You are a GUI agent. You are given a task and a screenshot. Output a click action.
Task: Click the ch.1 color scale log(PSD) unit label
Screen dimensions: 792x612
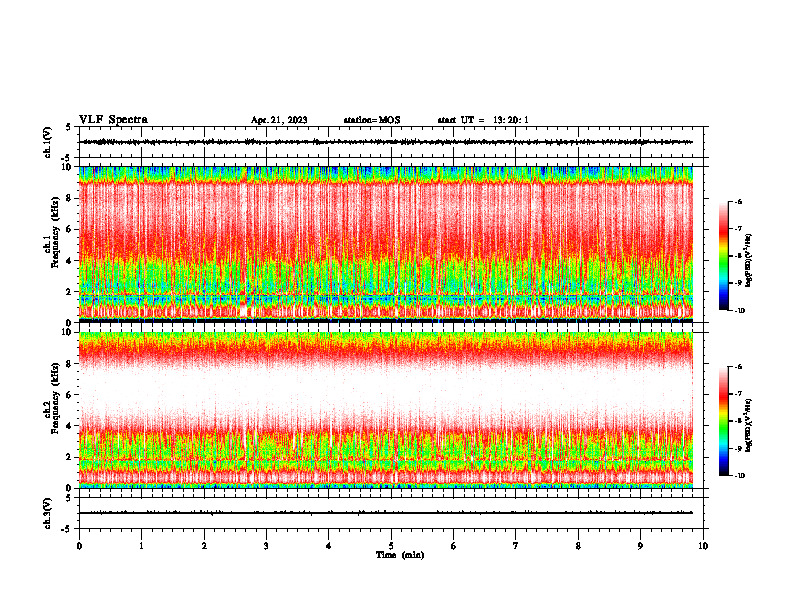click(749, 260)
